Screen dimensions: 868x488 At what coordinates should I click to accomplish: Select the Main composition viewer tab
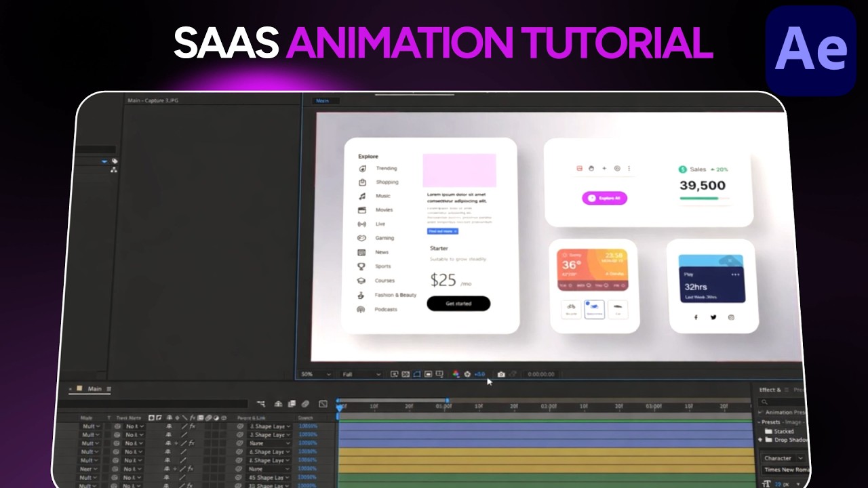(x=322, y=101)
